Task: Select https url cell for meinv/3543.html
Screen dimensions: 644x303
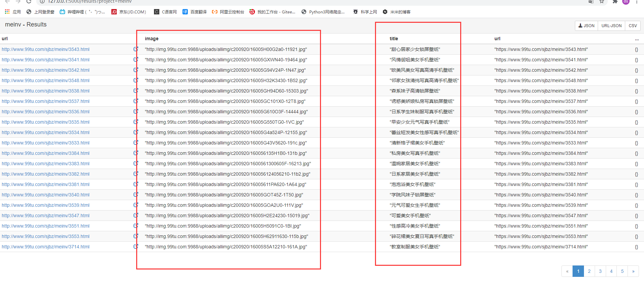Action: (x=541, y=49)
